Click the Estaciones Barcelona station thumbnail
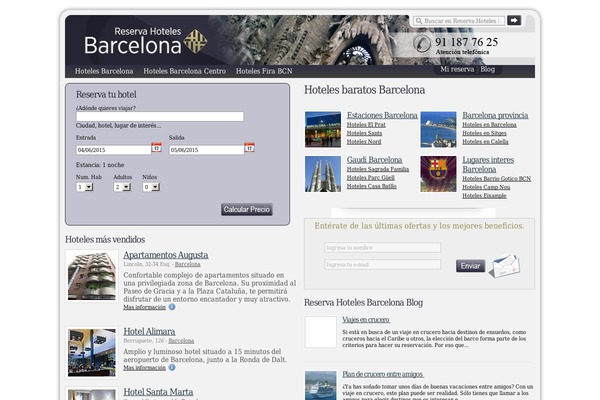This screenshot has width=600, height=400. (323, 129)
